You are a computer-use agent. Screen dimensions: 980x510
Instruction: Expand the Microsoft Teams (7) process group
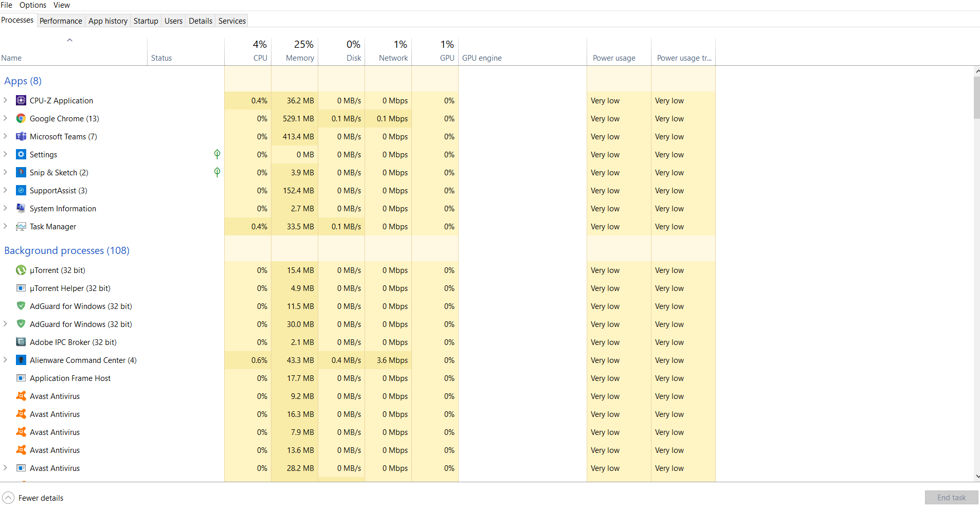(x=5, y=136)
